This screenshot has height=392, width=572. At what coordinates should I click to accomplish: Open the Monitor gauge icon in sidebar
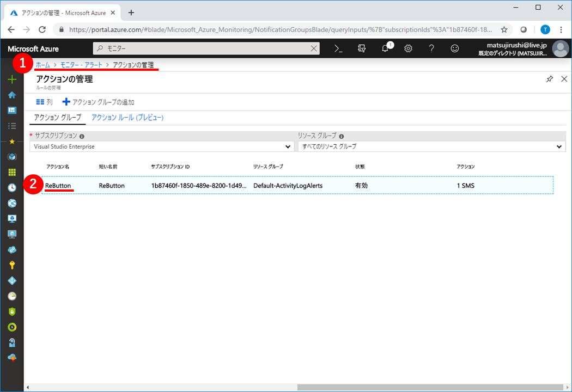(x=12, y=296)
